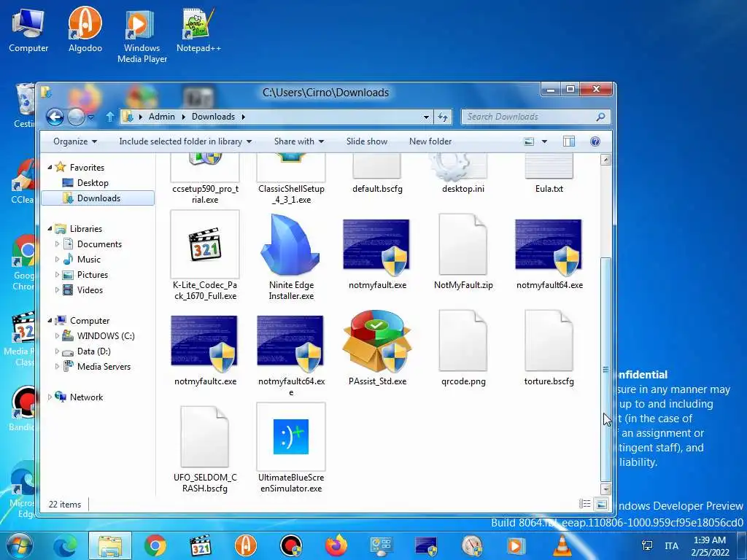Viewport: 747px width, 560px height.
Task: Click the Windows Start orb
Action: (19, 545)
